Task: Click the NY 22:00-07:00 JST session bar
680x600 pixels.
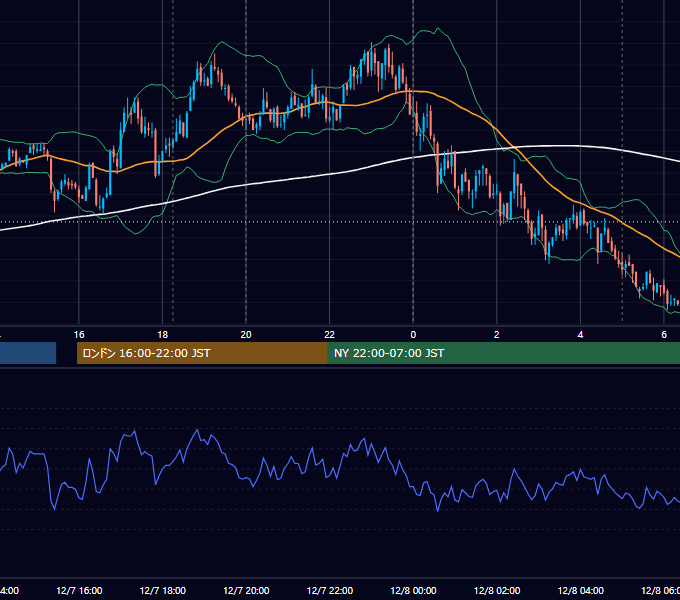Action: (x=503, y=353)
